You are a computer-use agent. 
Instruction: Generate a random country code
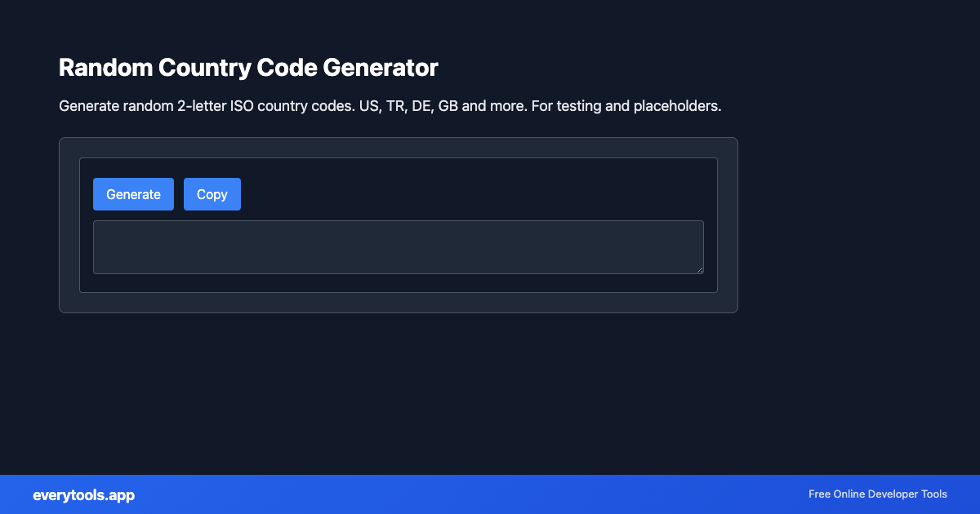pos(133,194)
